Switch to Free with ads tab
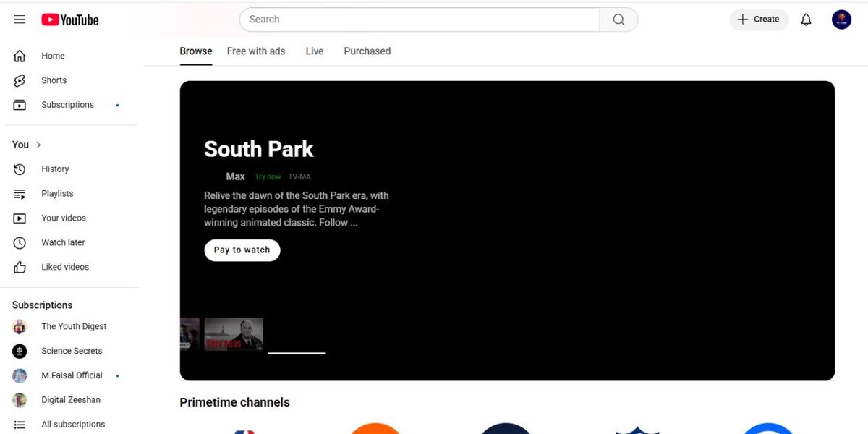Screen dimensions: 868x434 256,51
